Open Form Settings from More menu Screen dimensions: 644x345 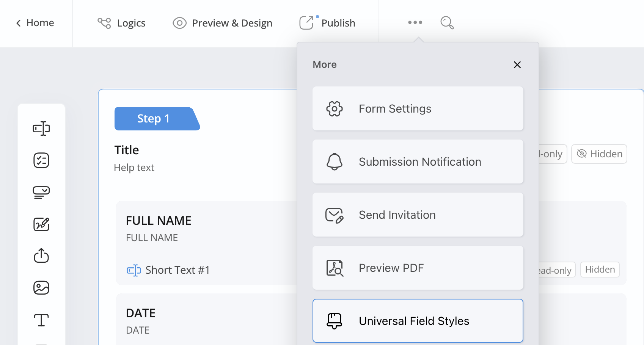point(418,109)
